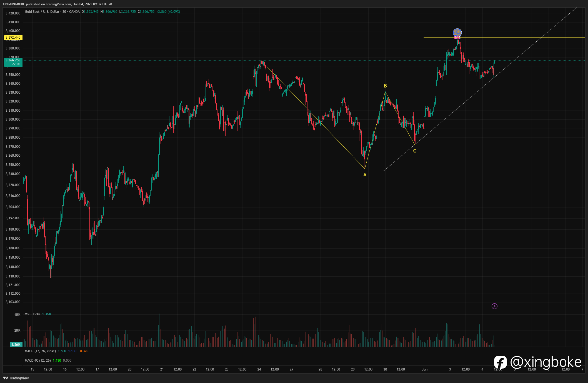
Task: Click the yellow 3,392.440 price label
Action: (13, 37)
